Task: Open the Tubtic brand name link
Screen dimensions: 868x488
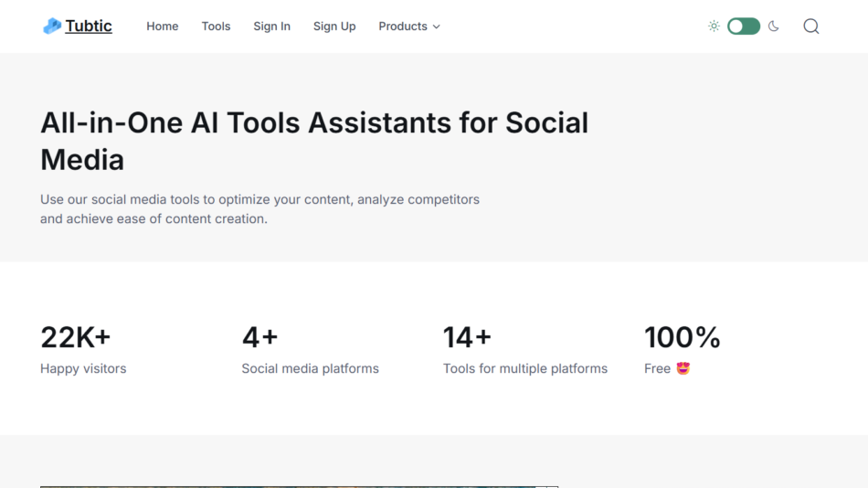Action: [x=89, y=27]
